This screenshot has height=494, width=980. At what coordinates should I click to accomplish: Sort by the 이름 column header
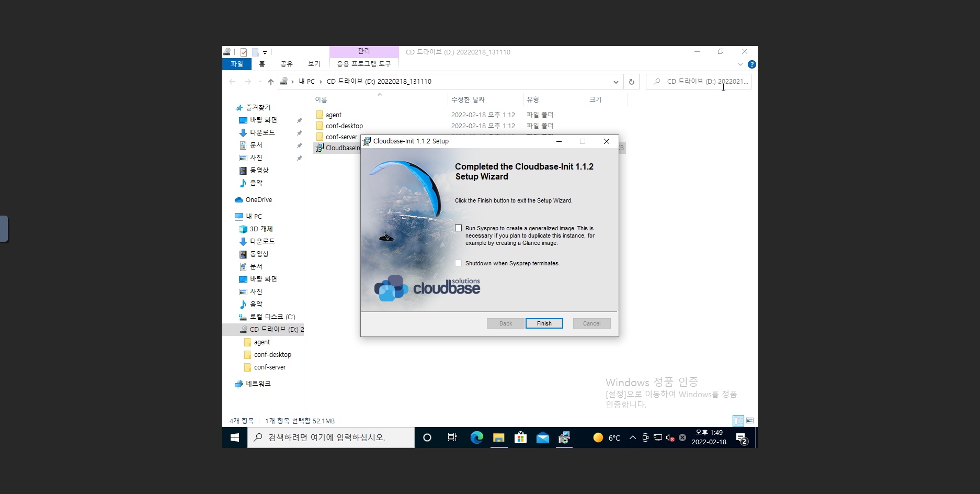pos(321,99)
